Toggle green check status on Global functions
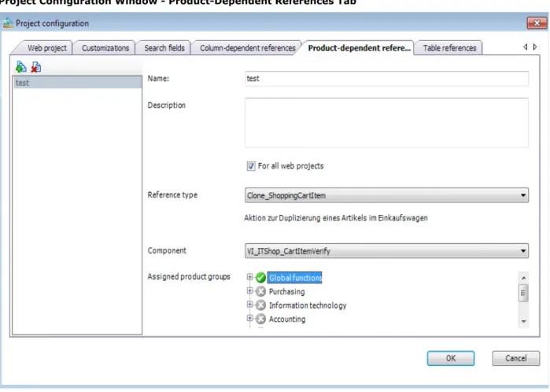This screenshot has height=392, width=550. pos(260,278)
